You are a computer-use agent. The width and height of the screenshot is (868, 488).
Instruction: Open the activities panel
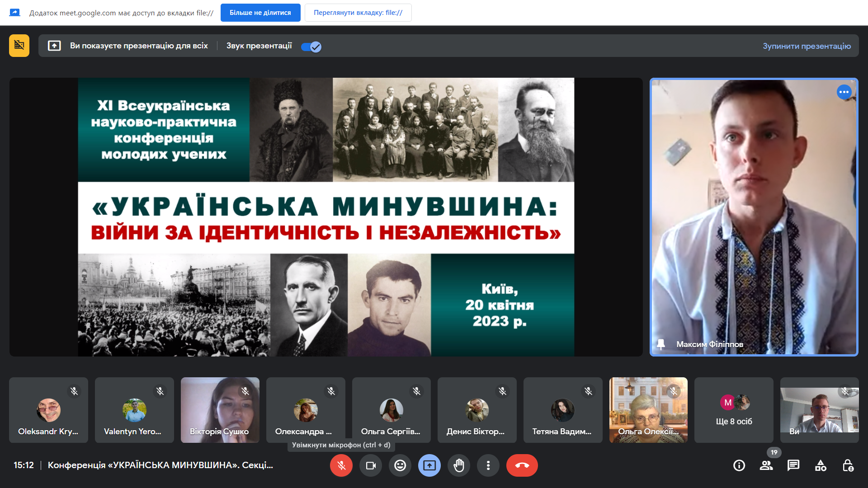click(821, 465)
